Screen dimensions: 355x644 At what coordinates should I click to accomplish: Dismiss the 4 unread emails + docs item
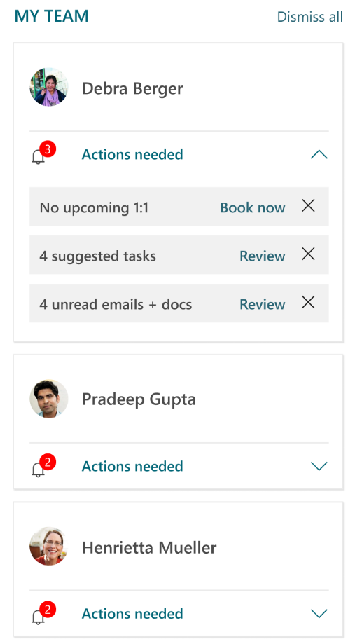coord(308,302)
